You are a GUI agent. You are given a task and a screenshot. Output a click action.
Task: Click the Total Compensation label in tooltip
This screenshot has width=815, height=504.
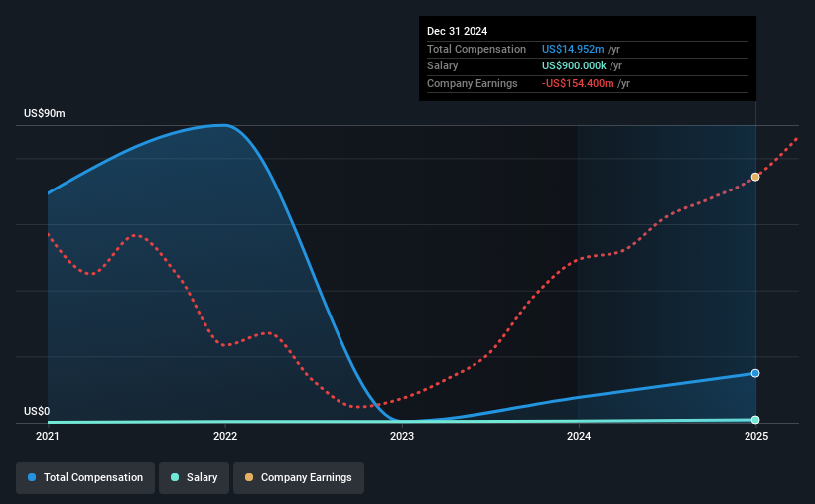476,49
